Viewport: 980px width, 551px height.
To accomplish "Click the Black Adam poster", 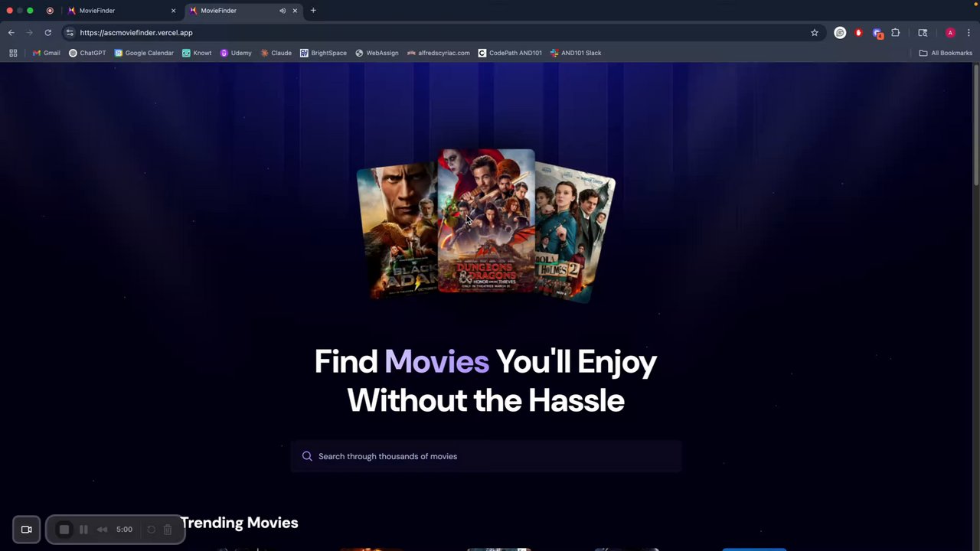I will (x=397, y=233).
